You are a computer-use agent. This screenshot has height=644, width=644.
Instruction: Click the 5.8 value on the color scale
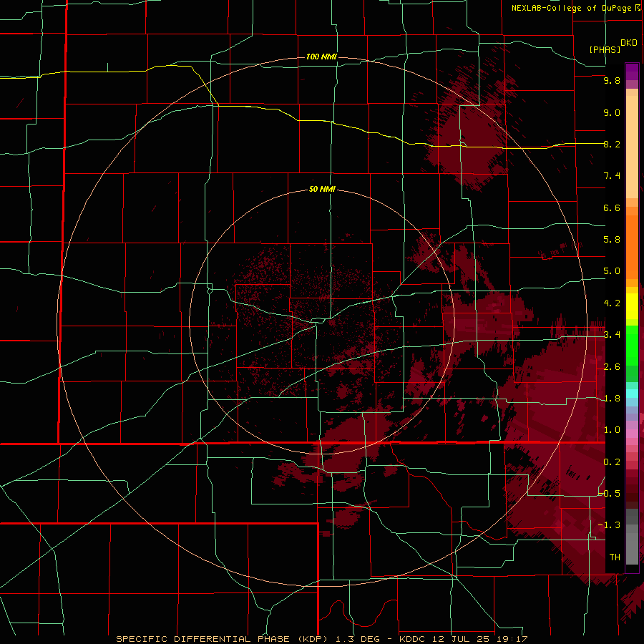[x=612, y=240]
